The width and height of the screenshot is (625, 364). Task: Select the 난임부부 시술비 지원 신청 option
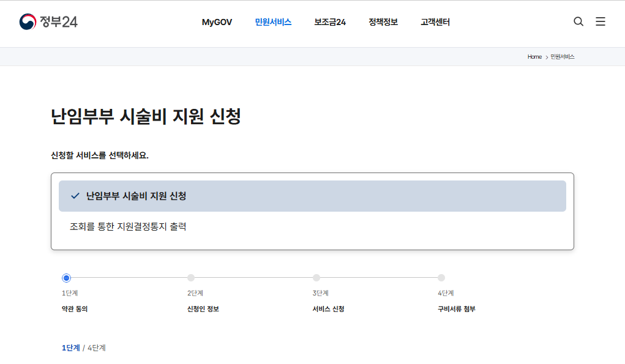point(312,196)
